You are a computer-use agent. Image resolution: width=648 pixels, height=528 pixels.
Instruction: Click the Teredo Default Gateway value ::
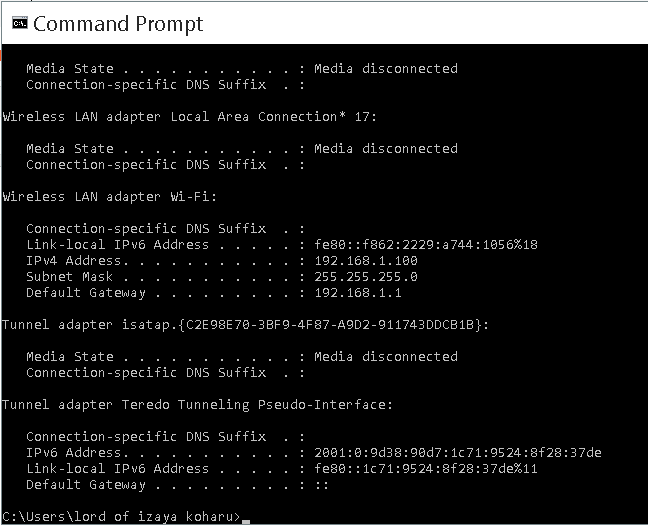click(322, 485)
